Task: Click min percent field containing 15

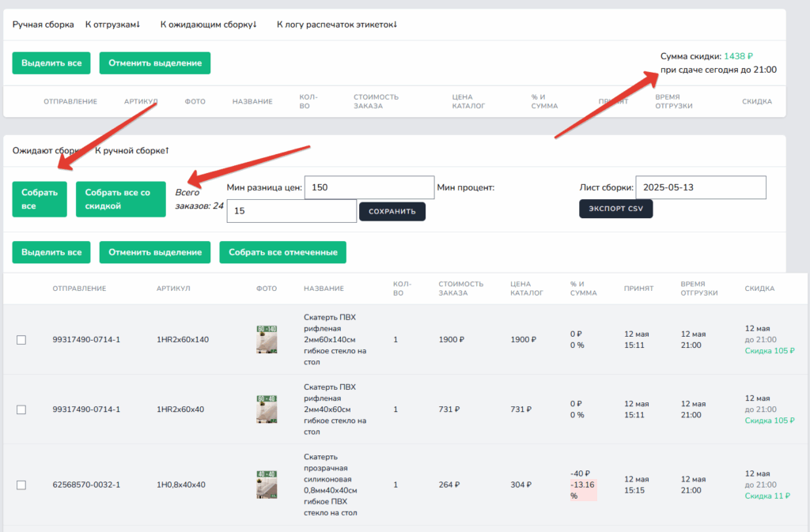Action: pos(292,211)
